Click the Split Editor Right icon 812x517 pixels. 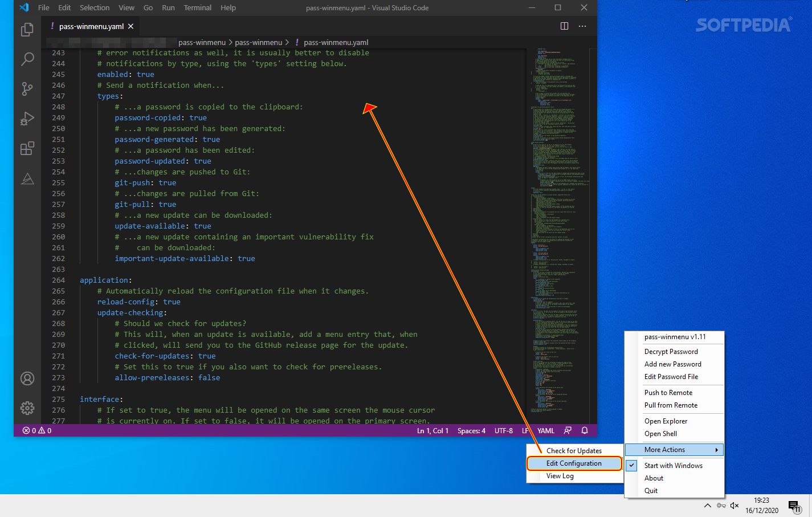tap(564, 26)
